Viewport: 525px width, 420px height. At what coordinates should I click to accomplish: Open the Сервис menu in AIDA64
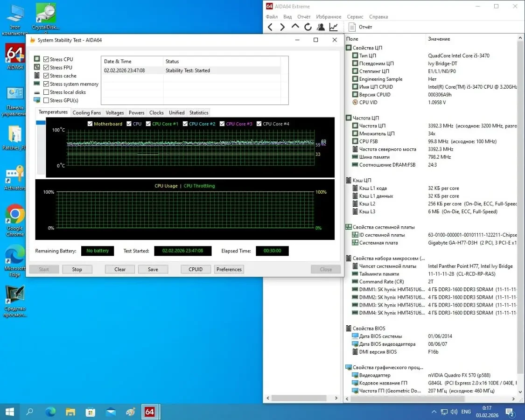(x=355, y=17)
